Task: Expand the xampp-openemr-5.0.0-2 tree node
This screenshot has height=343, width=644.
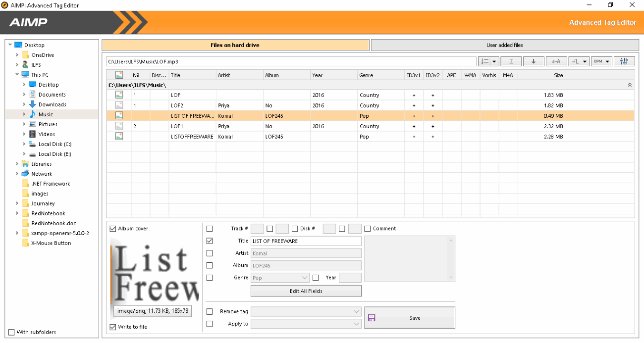Action: (x=17, y=233)
